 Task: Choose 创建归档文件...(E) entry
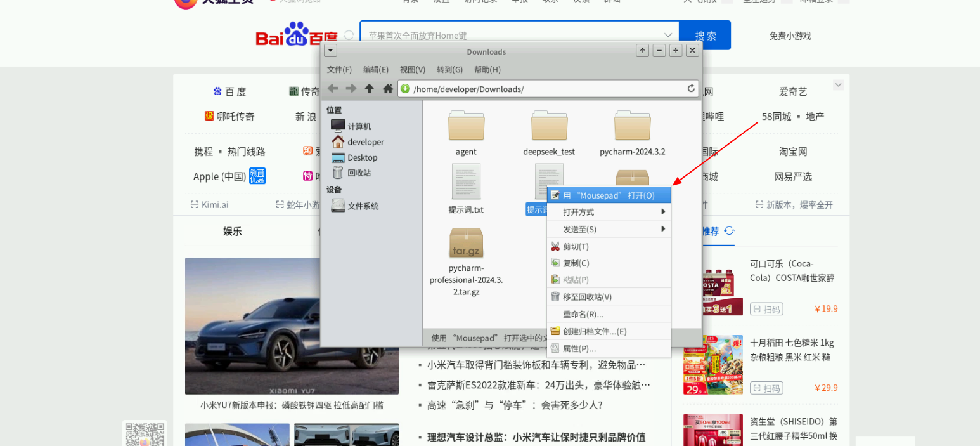click(609, 331)
